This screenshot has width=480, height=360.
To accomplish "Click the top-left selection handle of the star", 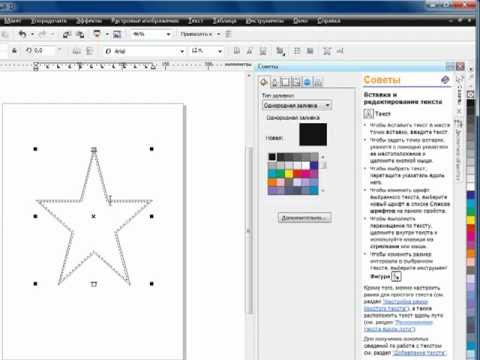I will tap(35, 149).
